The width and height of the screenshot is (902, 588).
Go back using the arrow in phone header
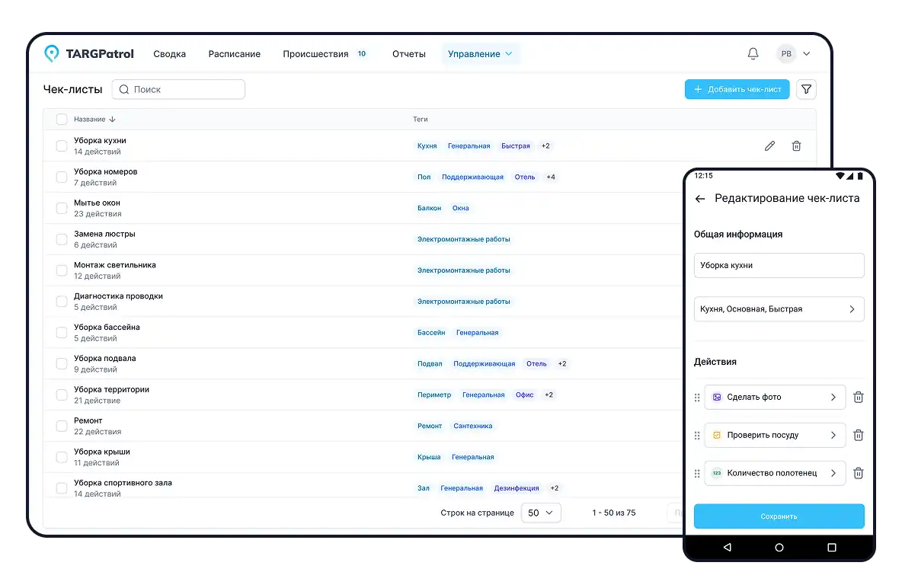(x=700, y=199)
